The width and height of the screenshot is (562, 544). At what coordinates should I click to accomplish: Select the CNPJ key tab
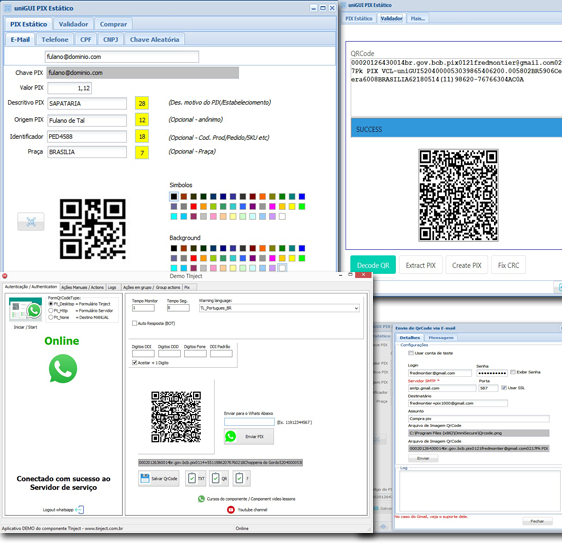click(110, 39)
